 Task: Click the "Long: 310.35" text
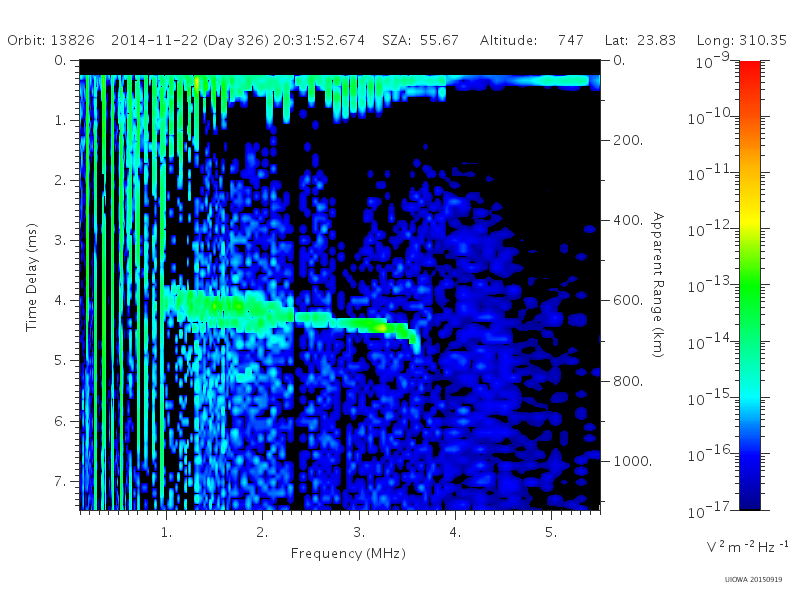pos(742,40)
